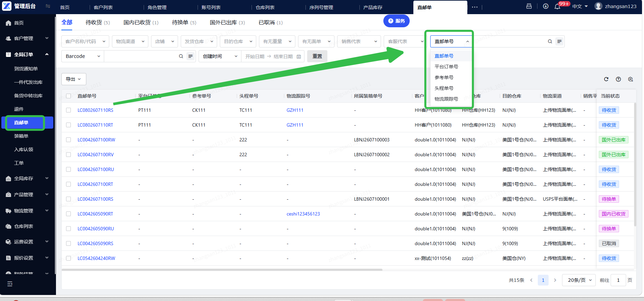644x301 pixels.
Task: Check the row LC0802607110RT checkbox
Action: (68, 125)
